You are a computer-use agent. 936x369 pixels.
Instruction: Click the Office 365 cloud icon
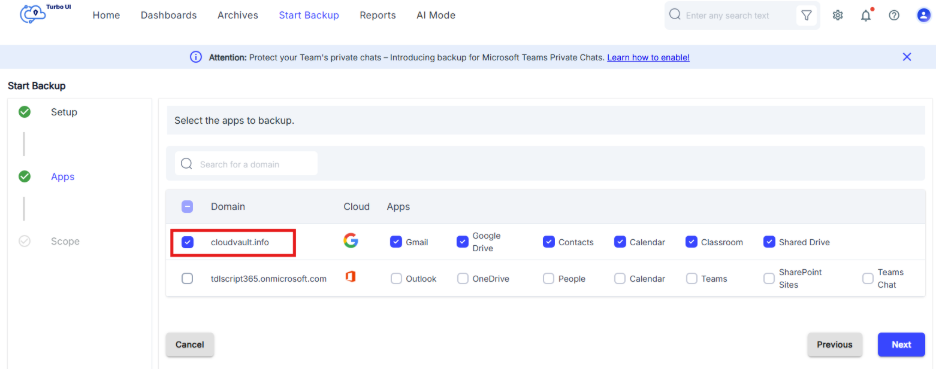coord(350,278)
